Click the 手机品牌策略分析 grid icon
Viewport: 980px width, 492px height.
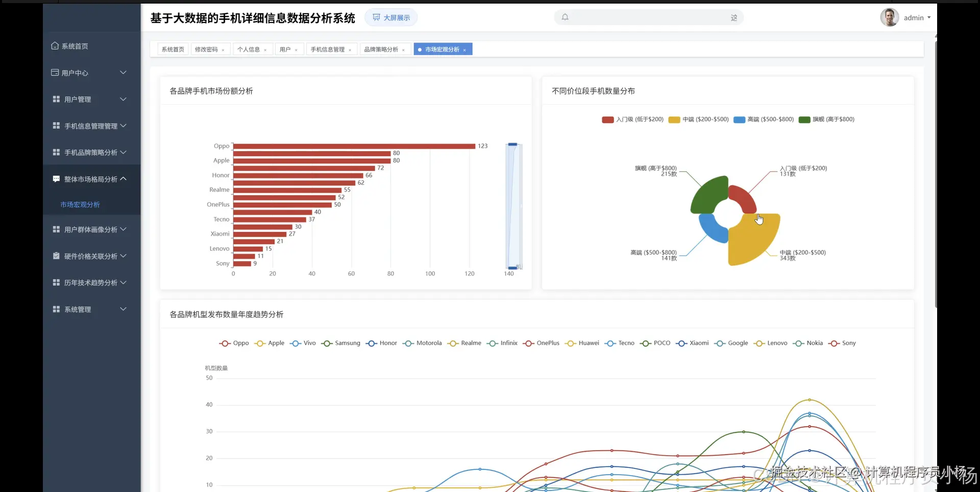(x=56, y=152)
